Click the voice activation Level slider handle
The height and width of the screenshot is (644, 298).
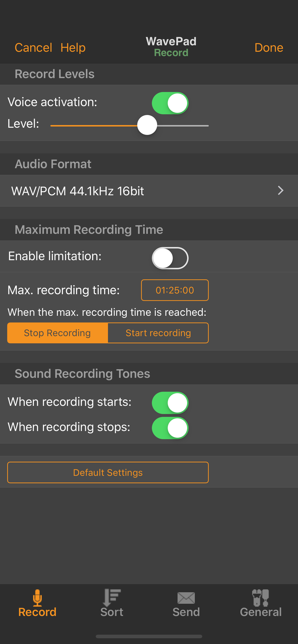point(147,125)
